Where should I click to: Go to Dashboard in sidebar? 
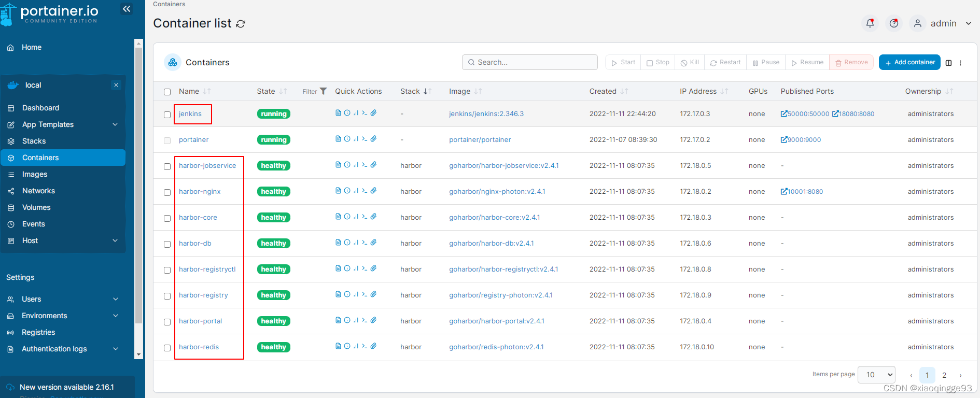pos(63,108)
